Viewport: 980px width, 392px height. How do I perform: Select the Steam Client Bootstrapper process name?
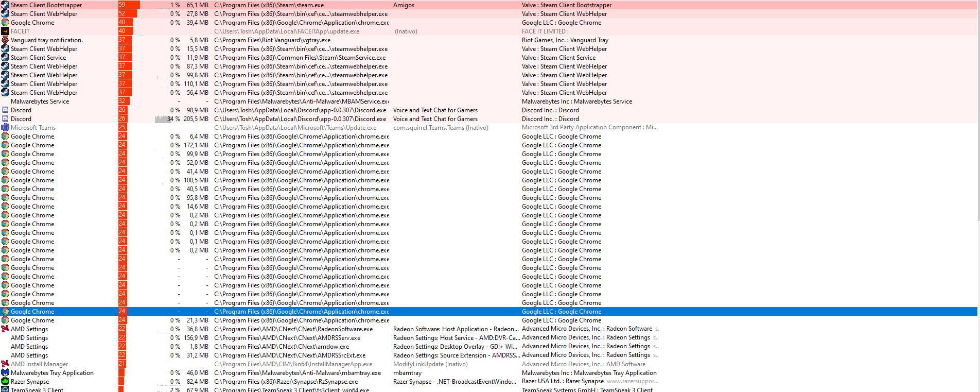(46, 5)
